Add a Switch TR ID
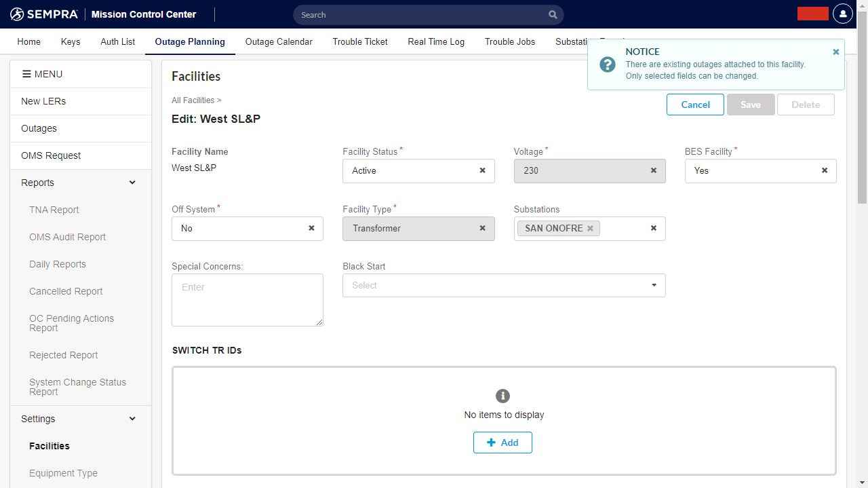The width and height of the screenshot is (868, 488). [502, 443]
